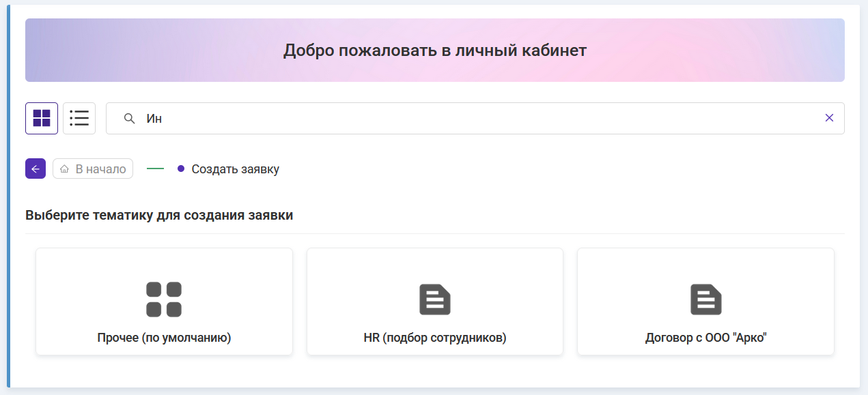
Task: Click the "Прочее (по умолчанию)" label text
Action: coord(164,338)
